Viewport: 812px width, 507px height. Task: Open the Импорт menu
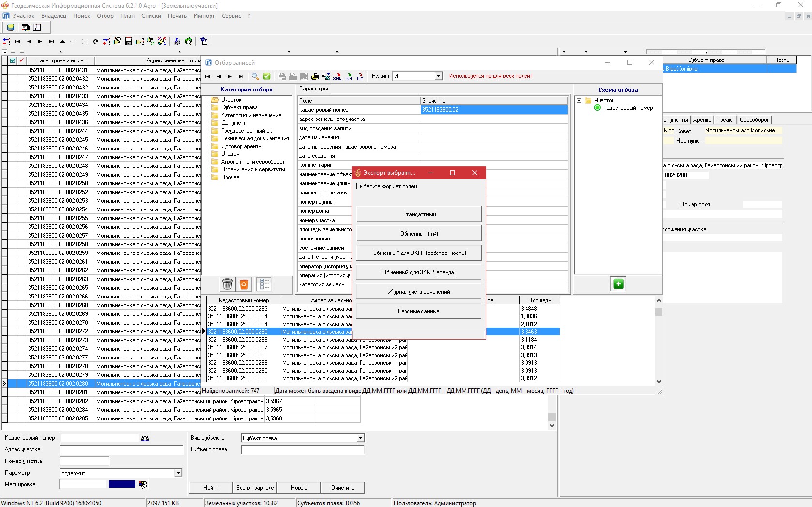tap(204, 16)
